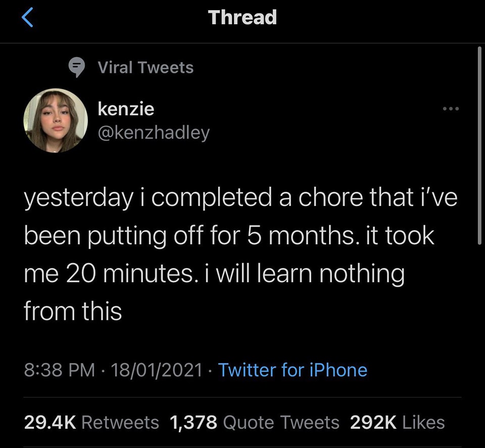
Task: Click the Viral Tweets topic bubble icon
Action: (x=77, y=67)
